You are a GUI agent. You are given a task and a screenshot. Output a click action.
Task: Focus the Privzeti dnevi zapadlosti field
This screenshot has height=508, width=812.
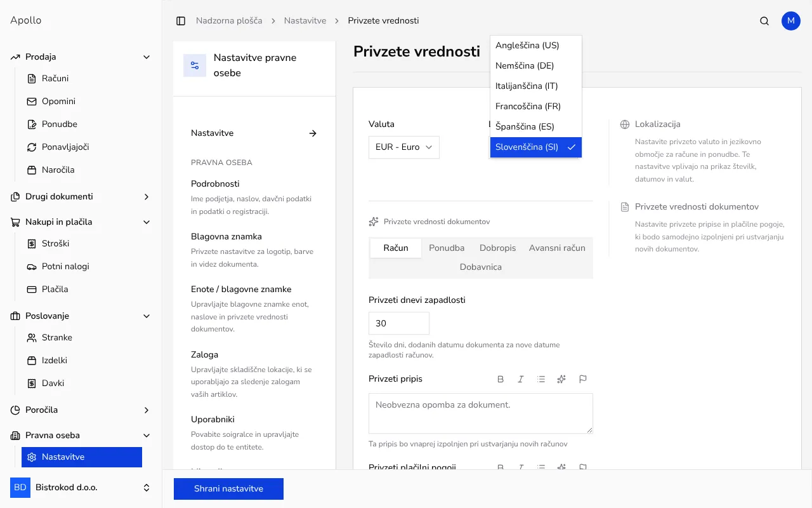click(399, 323)
